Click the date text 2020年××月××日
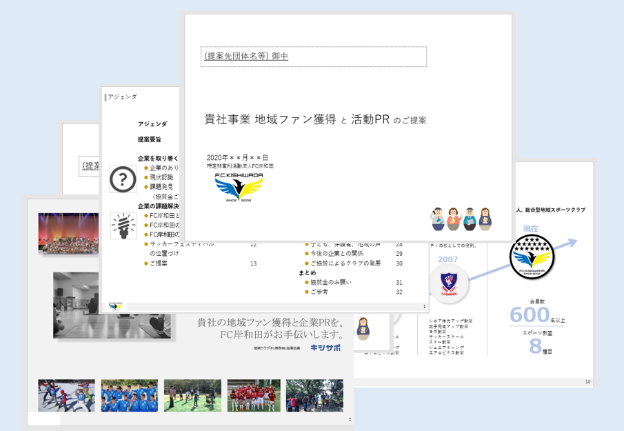 click(237, 158)
